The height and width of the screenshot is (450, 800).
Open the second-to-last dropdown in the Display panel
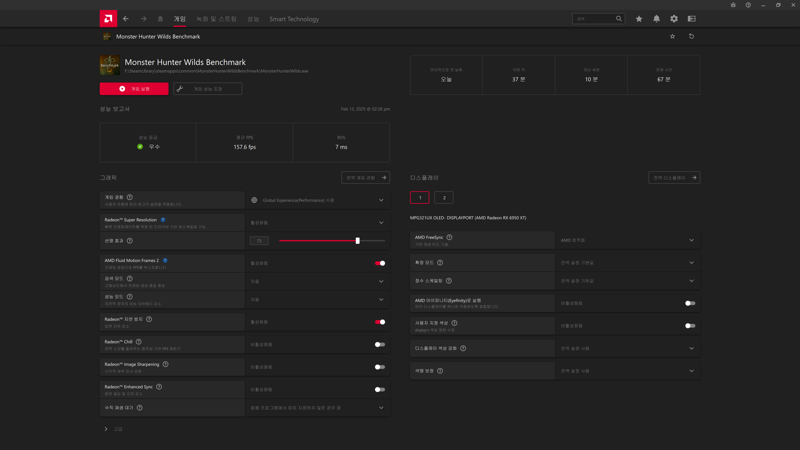(628, 348)
